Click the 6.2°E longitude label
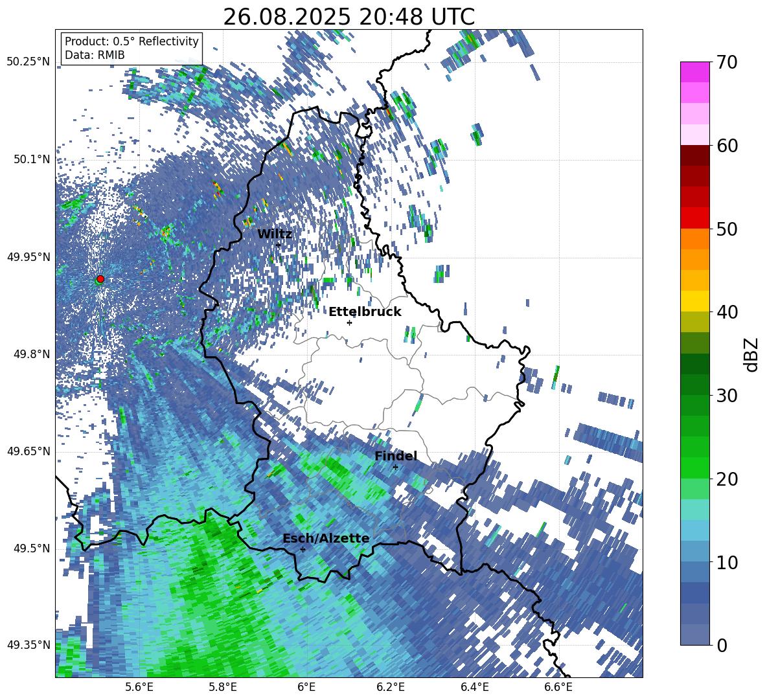The width and height of the screenshot is (767, 700). 391,688
